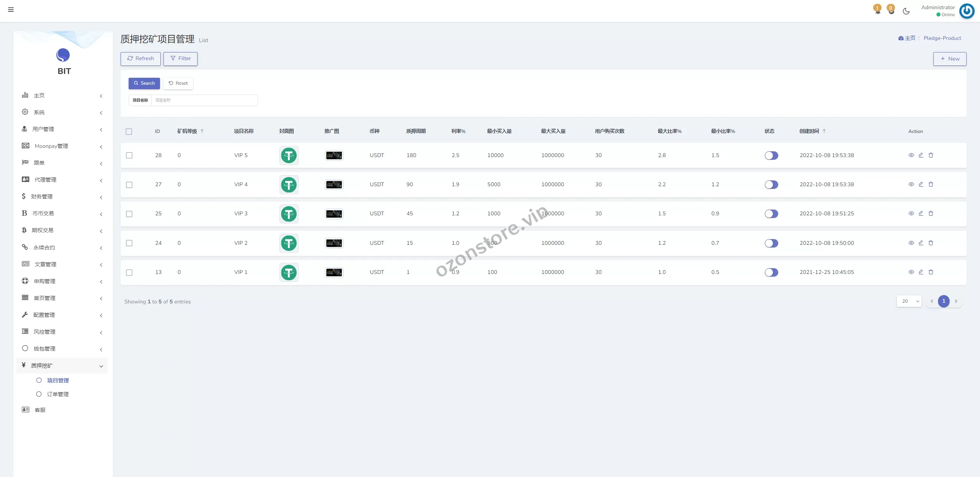Delete VIP 4 with trash icon
This screenshot has width=980, height=477.
[931, 184]
